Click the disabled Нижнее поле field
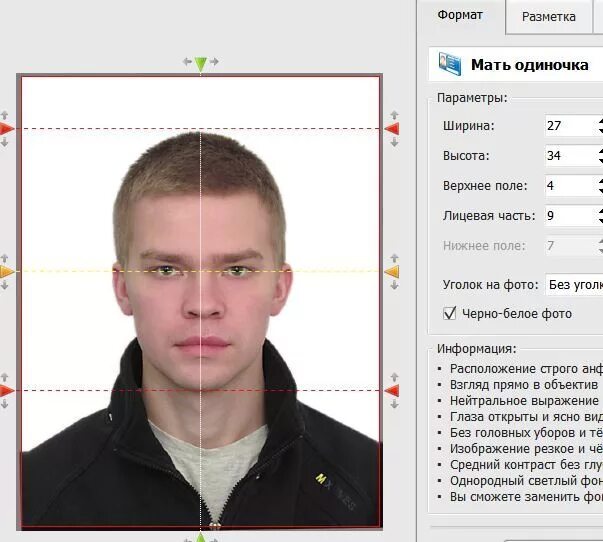603x542 pixels. 572,245
